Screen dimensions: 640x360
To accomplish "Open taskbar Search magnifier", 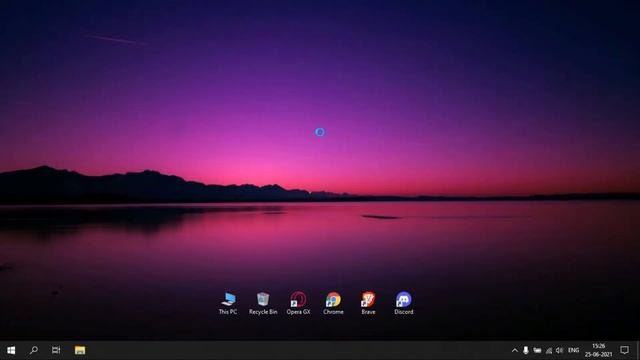I will 34,350.
